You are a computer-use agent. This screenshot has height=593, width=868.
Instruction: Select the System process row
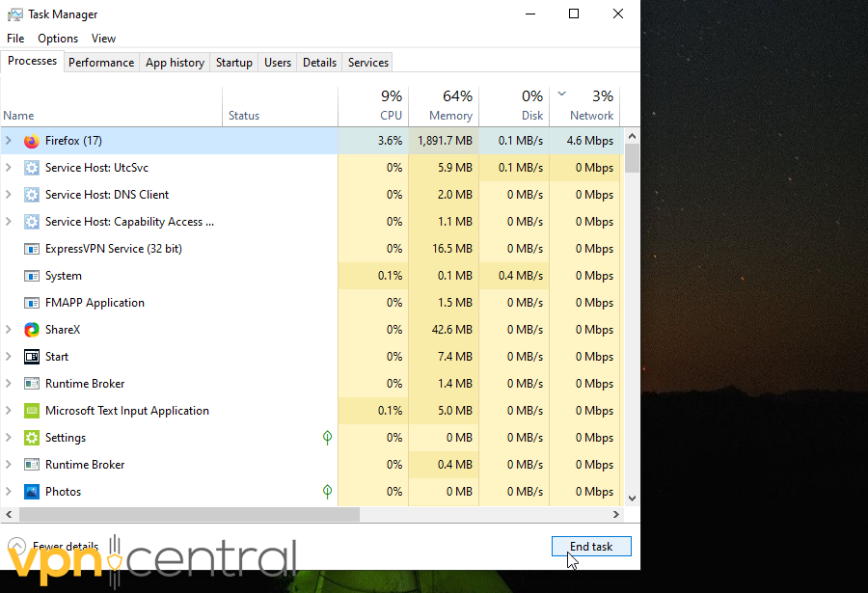310,276
